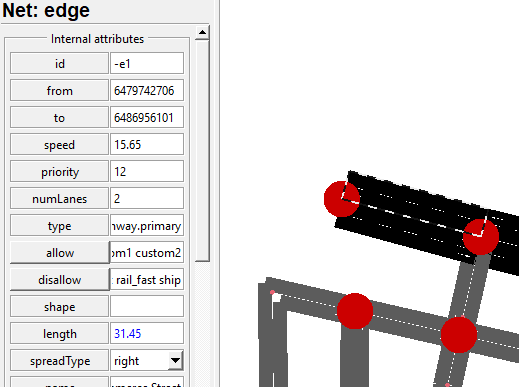The width and height of the screenshot is (519, 387).
Task: Click the scrollbar up arrow
Action: coord(202,32)
